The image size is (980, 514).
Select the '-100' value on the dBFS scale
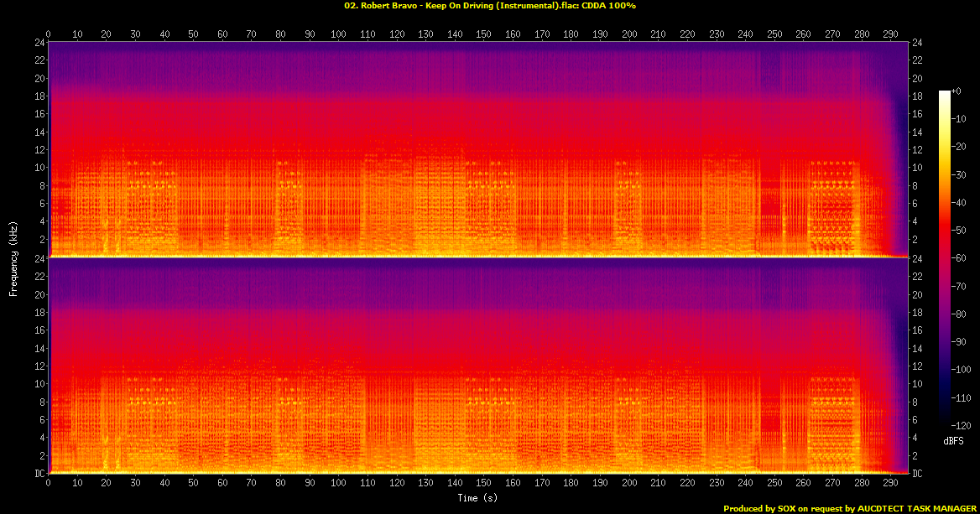pos(961,370)
